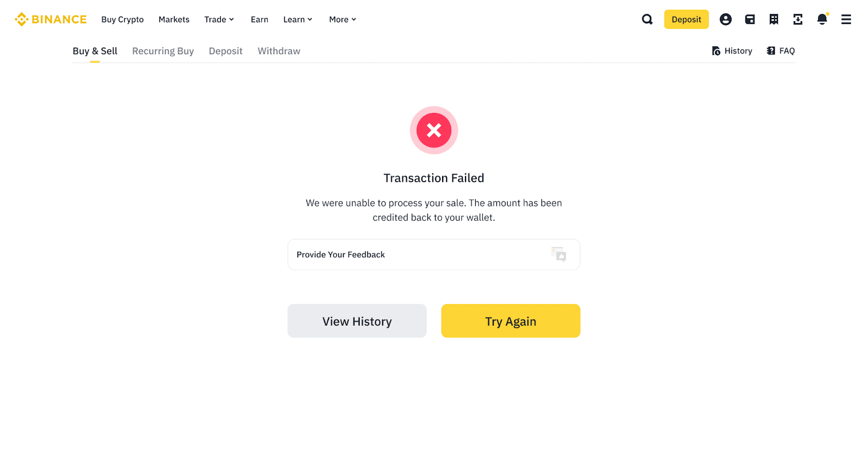This screenshot has width=868, height=463.
Task: Open the user profile icon
Action: (726, 20)
